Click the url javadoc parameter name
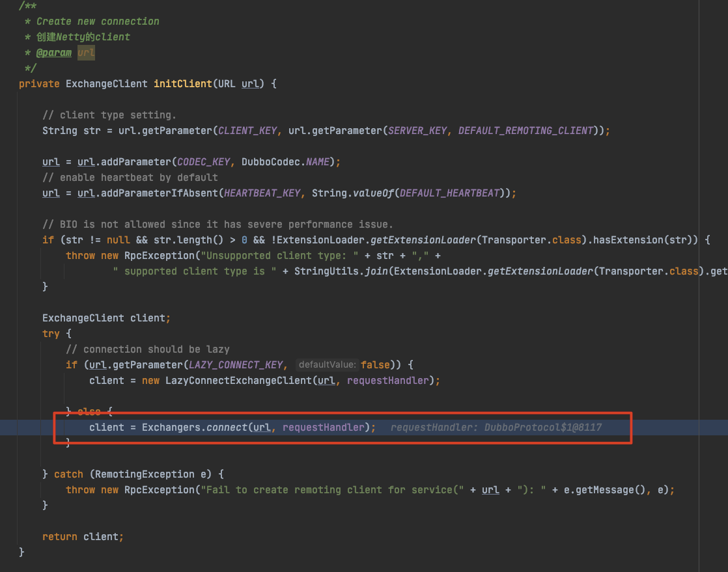 point(86,53)
